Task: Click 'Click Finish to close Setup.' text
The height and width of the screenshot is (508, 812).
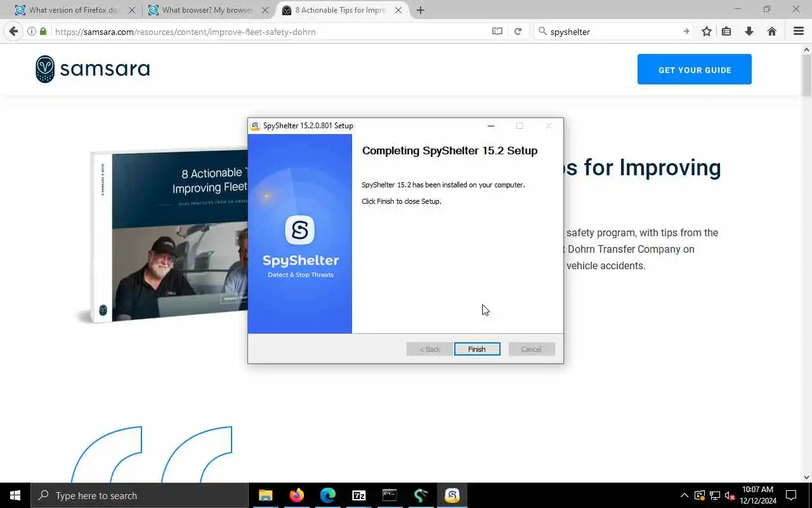Action: pyautogui.click(x=401, y=201)
